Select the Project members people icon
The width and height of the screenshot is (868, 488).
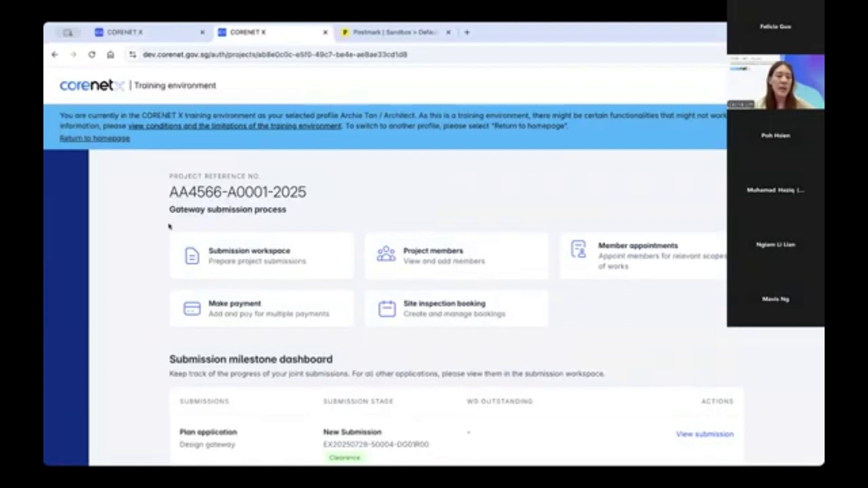click(387, 254)
